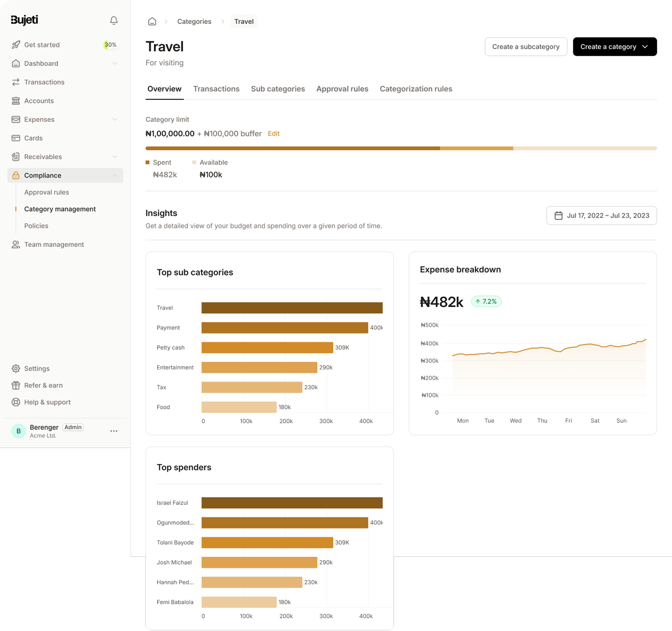Click Edit next to the category limit
This screenshot has height=631, width=672.
273,133
